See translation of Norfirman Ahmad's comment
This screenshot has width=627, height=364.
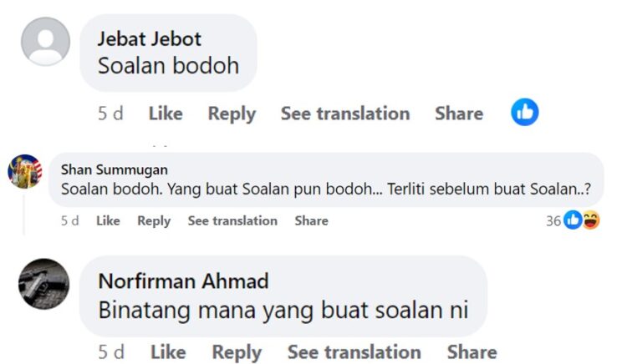point(354,351)
